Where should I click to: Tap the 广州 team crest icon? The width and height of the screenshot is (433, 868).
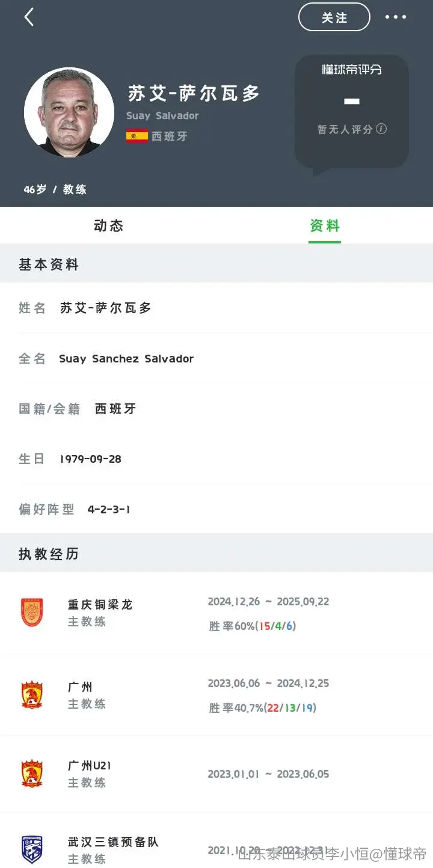(x=32, y=695)
